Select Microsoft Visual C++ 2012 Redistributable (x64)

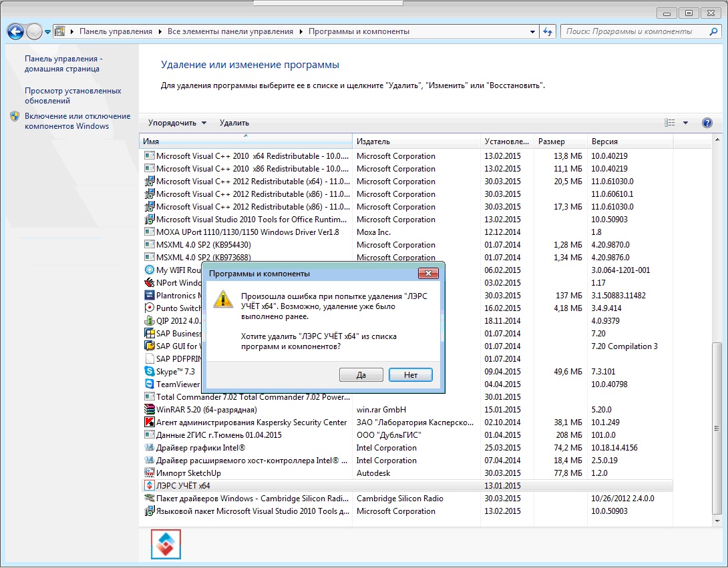tap(406, 182)
